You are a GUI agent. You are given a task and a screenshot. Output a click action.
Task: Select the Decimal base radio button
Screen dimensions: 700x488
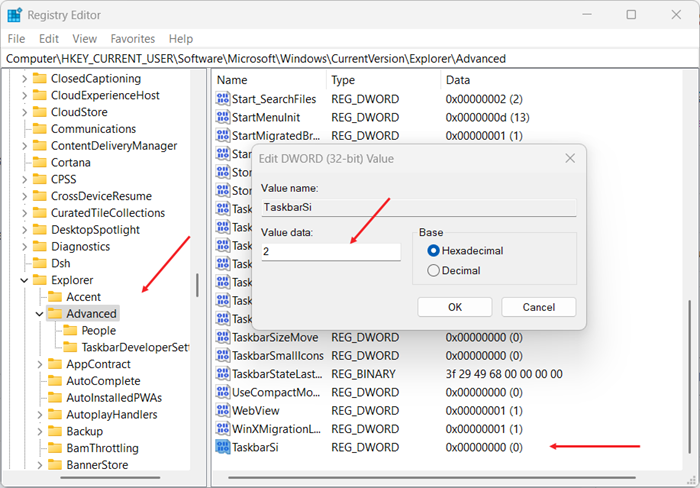click(433, 270)
